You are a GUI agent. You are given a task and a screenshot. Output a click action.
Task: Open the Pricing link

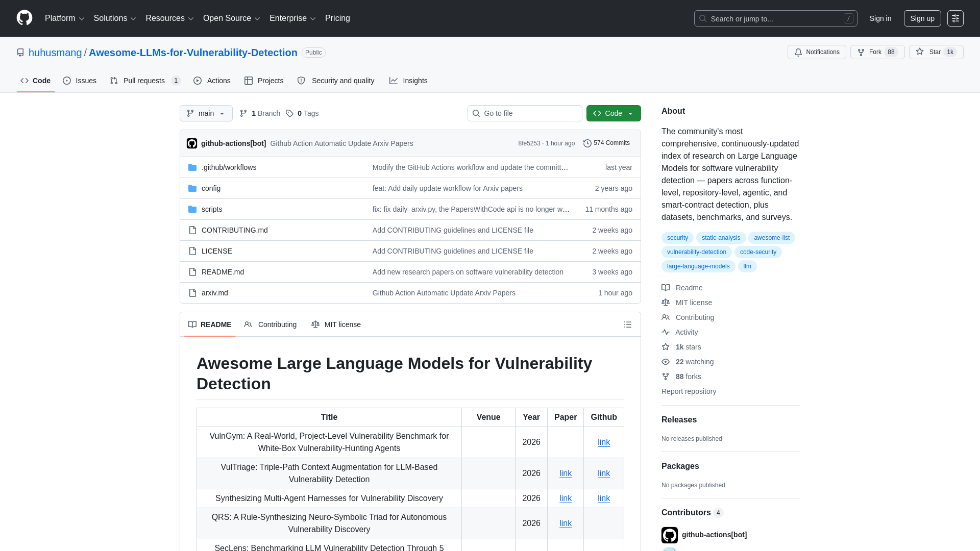[337, 18]
